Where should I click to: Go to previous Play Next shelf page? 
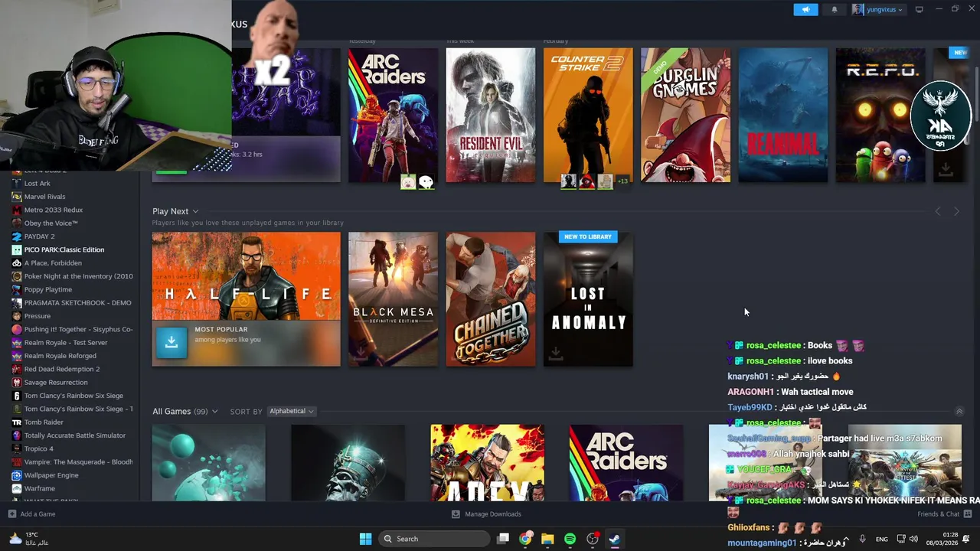pyautogui.click(x=938, y=211)
